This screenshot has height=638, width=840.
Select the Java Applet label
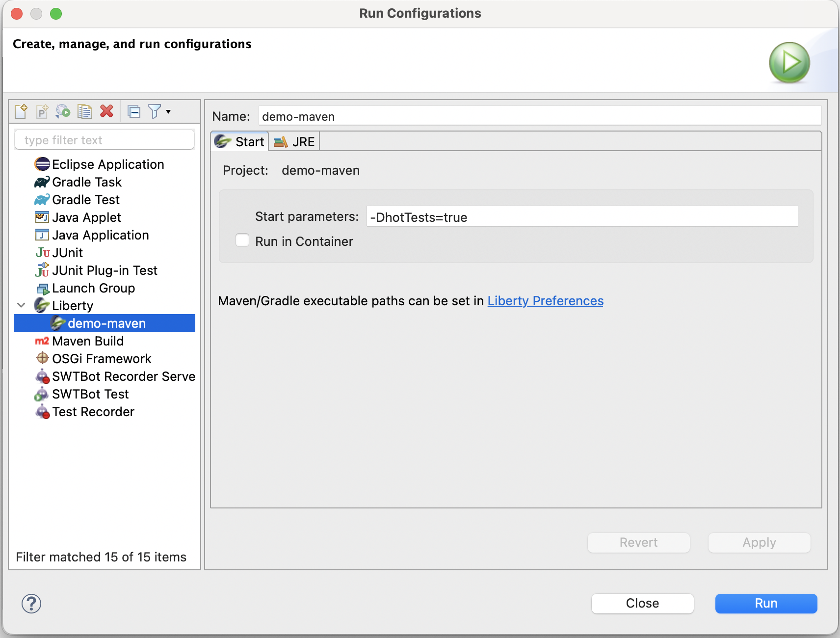click(x=86, y=217)
